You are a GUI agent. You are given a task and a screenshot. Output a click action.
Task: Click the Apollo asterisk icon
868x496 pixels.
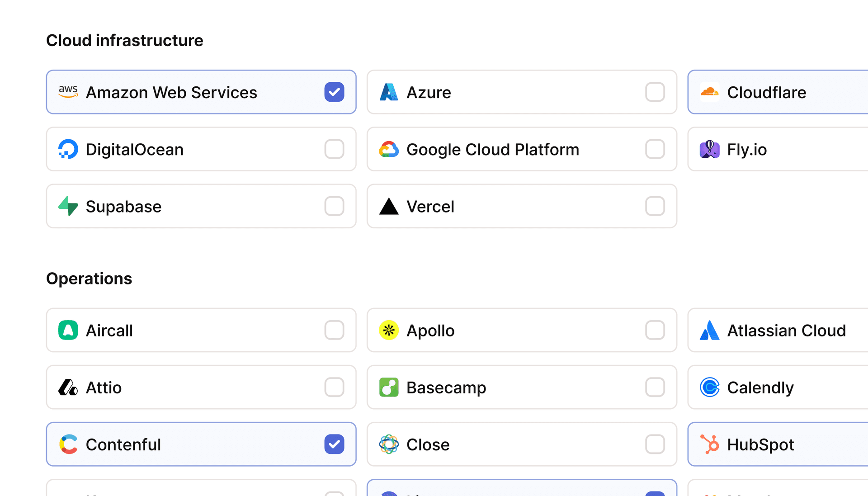click(x=389, y=331)
